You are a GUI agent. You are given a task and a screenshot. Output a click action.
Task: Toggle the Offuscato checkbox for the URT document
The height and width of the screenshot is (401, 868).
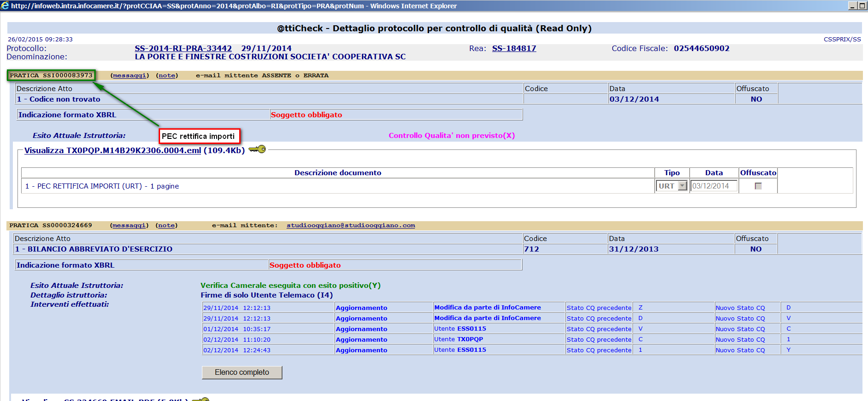[x=758, y=186]
